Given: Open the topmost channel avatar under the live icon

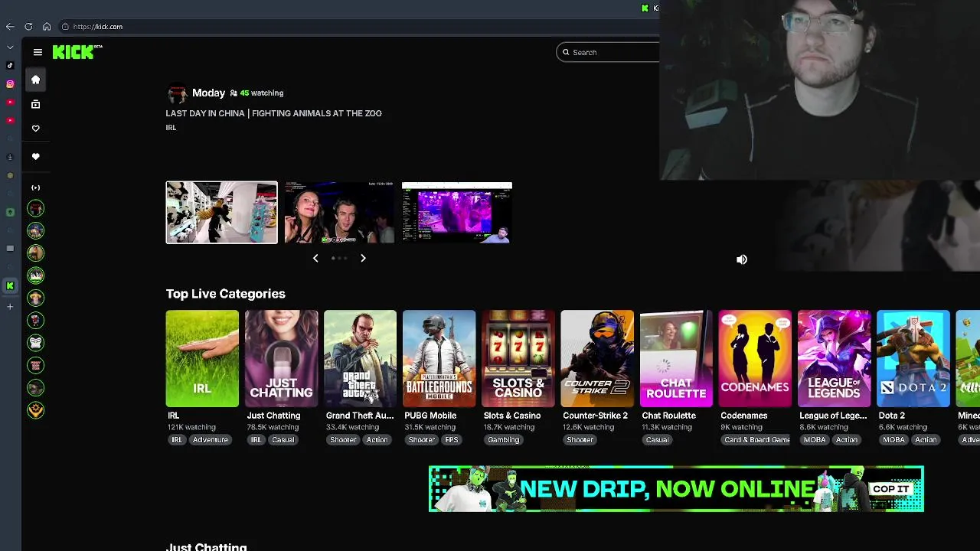Looking at the screenshot, I should [35, 208].
